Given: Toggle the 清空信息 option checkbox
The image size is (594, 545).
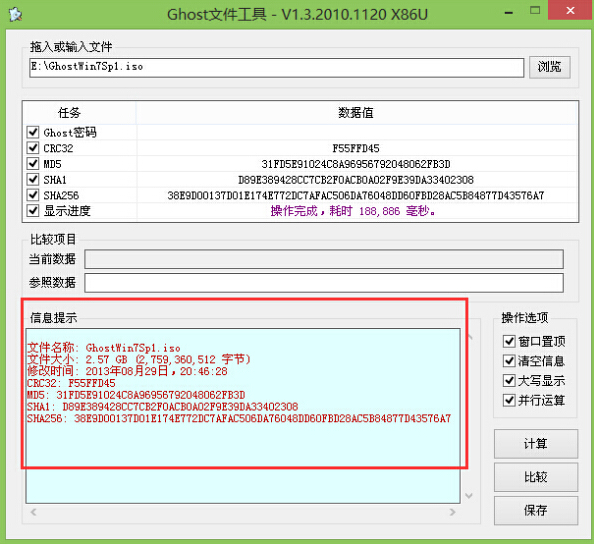Looking at the screenshot, I should pyautogui.click(x=509, y=361).
